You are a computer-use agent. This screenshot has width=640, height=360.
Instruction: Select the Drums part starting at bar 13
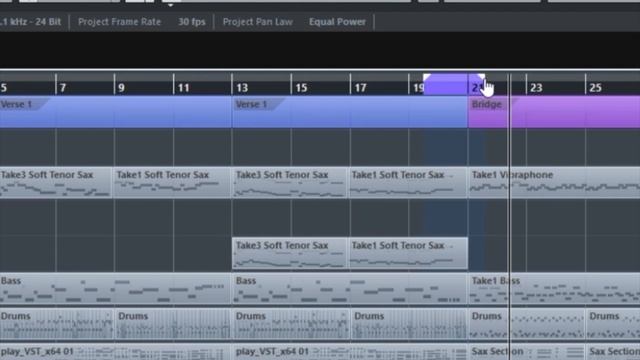coord(291,324)
